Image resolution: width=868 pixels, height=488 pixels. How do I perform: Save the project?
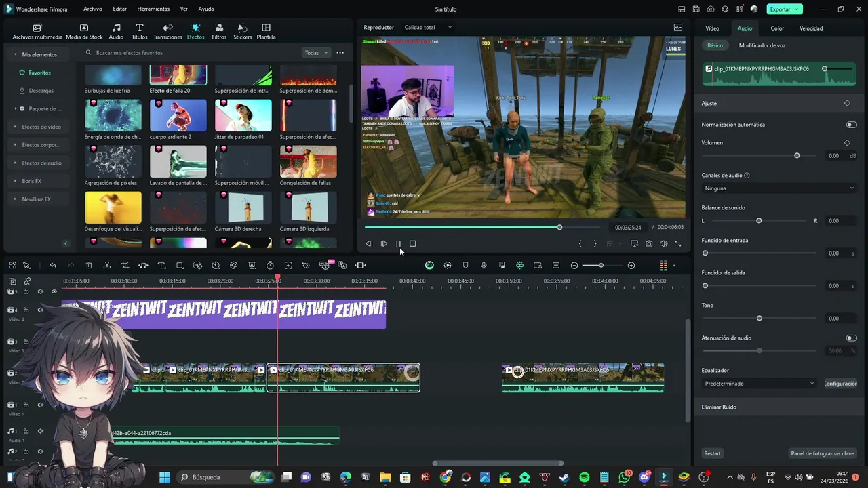coord(696,9)
